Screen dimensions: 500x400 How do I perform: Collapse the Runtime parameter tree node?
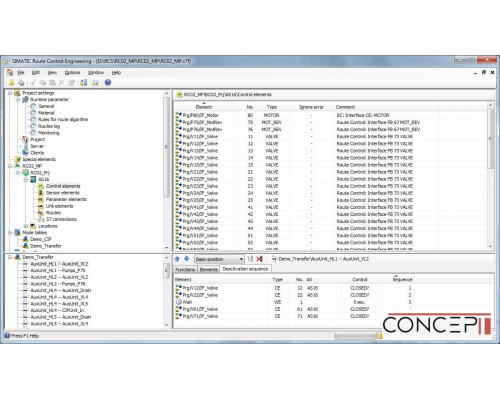[x=18, y=100]
